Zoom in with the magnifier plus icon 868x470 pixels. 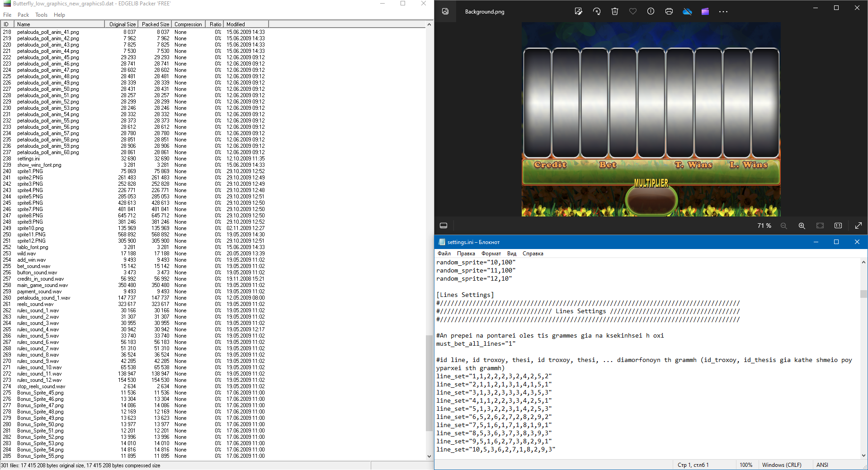(x=802, y=226)
